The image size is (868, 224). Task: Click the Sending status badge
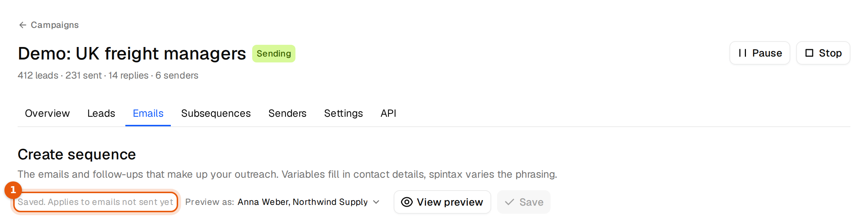tap(274, 54)
